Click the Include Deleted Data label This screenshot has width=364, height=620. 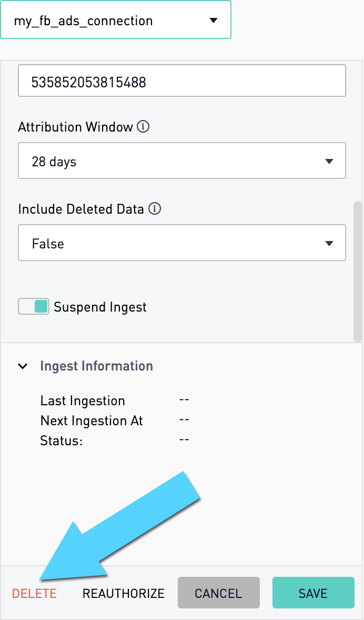81,209
